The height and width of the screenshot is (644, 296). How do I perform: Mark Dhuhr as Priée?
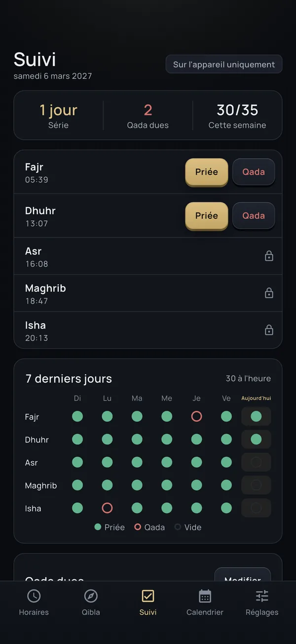click(x=207, y=215)
